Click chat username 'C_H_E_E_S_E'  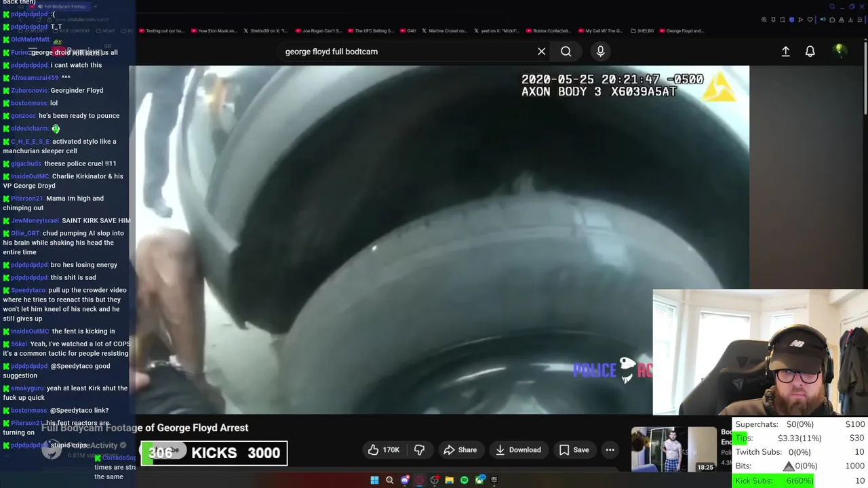[30, 142]
